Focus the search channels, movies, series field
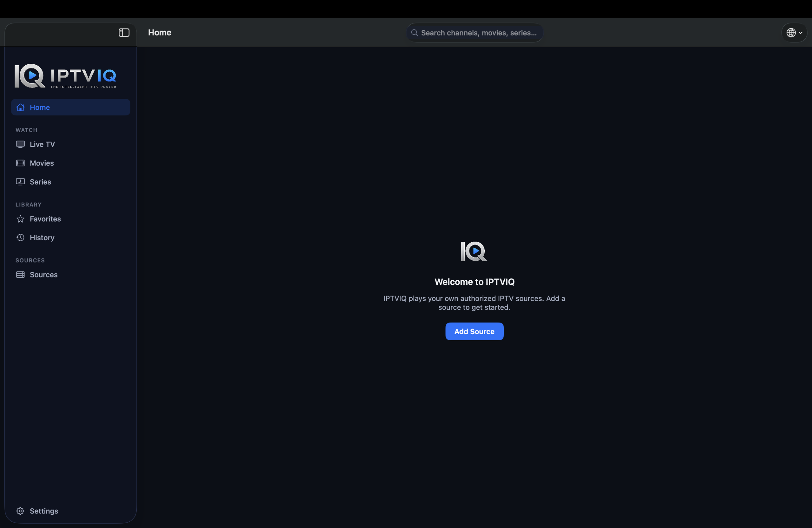The height and width of the screenshot is (528, 812). (475, 33)
